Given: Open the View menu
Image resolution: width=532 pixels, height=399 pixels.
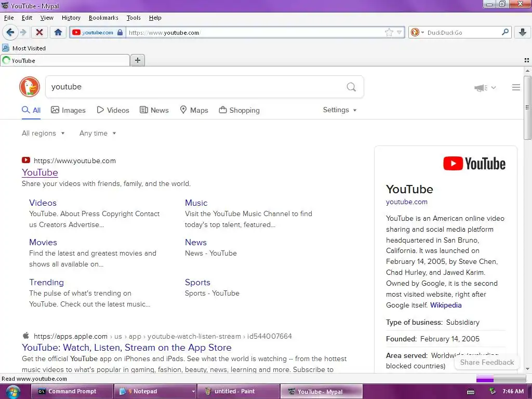Looking at the screenshot, I should (x=47, y=18).
